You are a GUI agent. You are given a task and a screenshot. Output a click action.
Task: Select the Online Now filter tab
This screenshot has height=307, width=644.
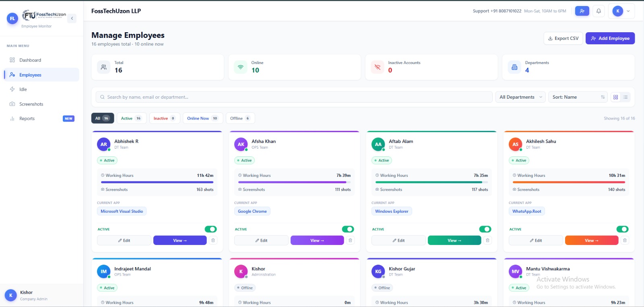[203, 118]
